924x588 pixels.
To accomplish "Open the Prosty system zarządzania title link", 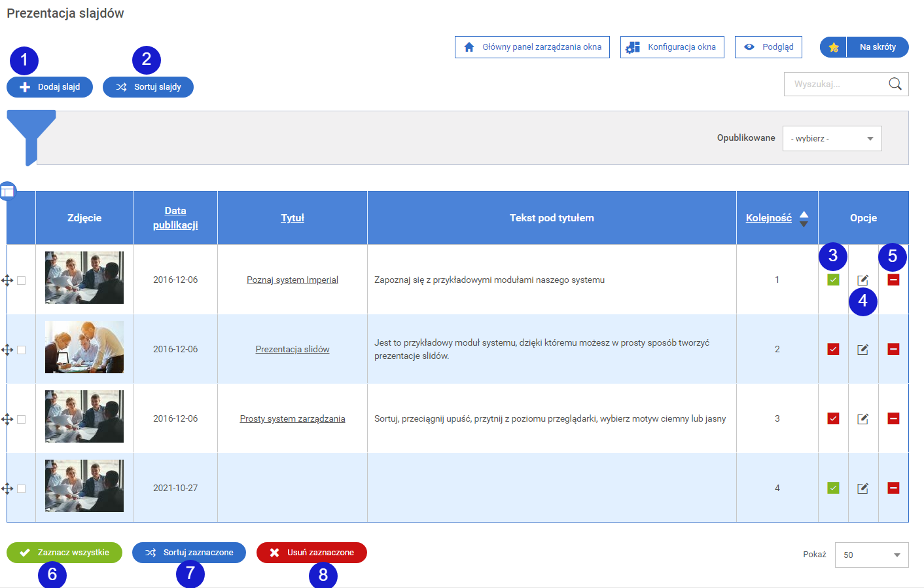I will coord(293,419).
